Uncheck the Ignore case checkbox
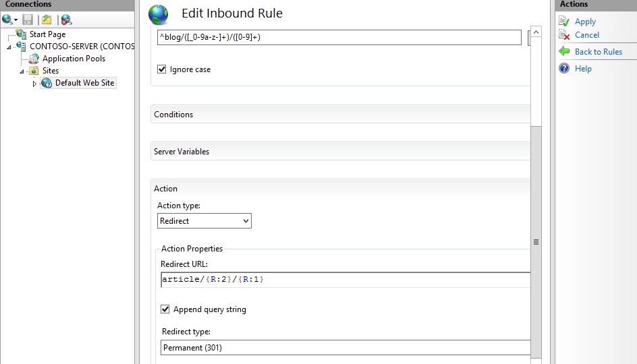 162,69
